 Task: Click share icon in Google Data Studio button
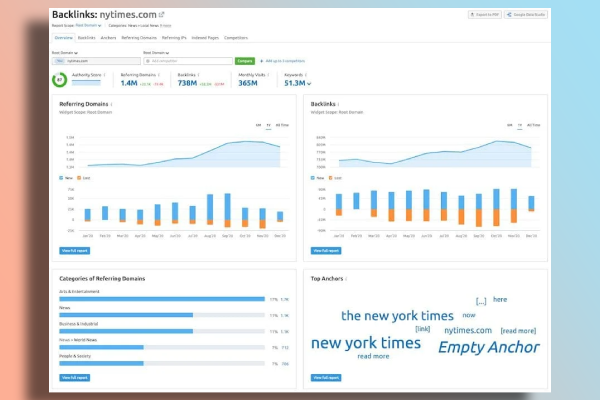coord(509,15)
